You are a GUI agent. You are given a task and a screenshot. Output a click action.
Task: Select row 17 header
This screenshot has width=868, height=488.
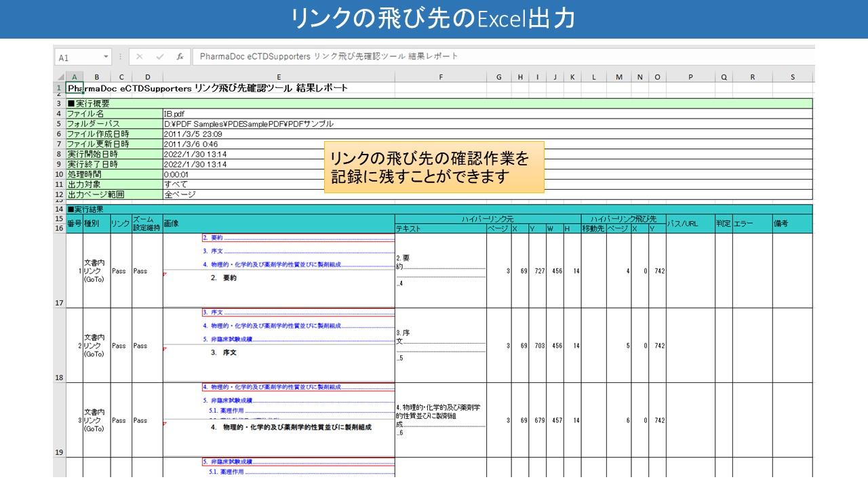point(60,270)
